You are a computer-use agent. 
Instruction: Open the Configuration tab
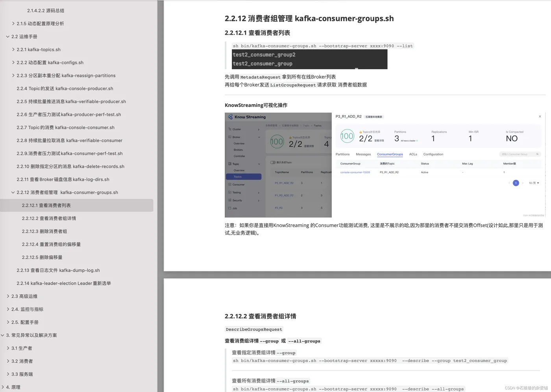click(x=433, y=154)
